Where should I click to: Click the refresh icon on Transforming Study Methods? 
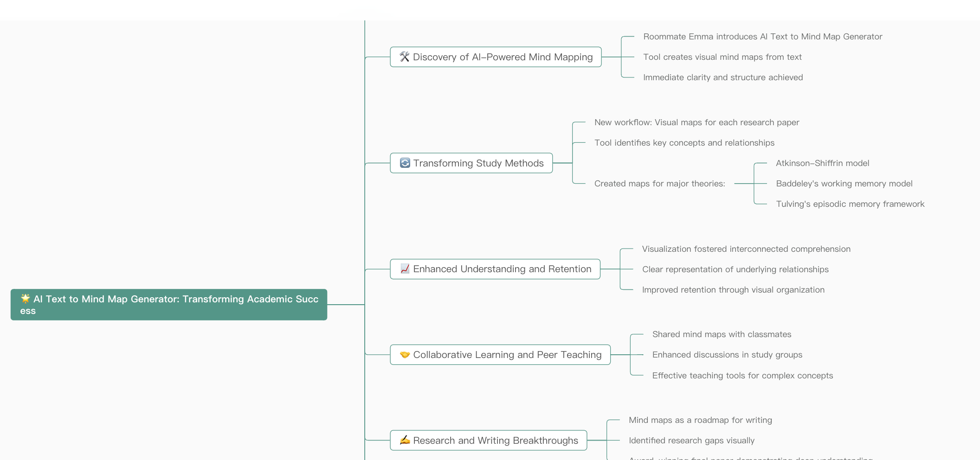click(405, 163)
